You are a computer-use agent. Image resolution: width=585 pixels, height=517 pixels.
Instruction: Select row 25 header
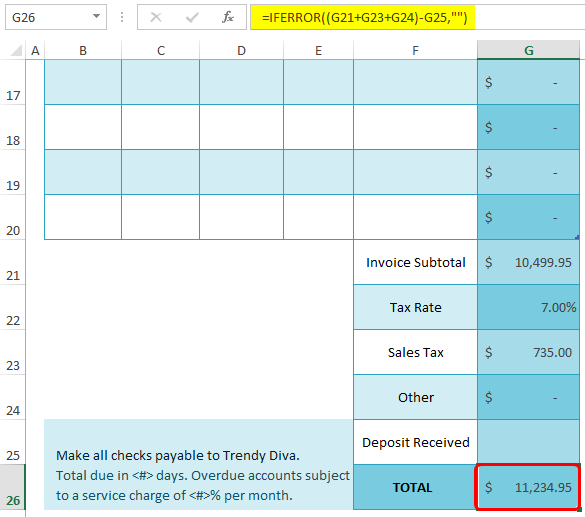click(x=13, y=442)
